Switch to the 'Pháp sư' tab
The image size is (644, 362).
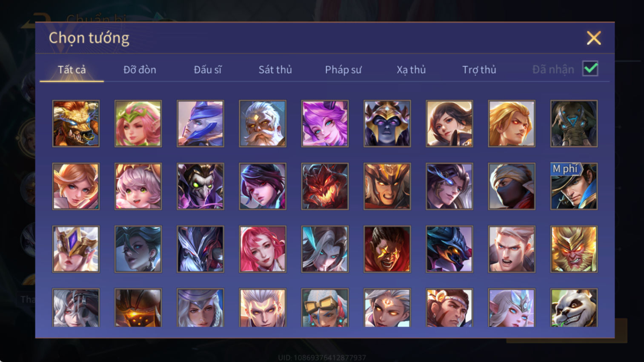343,70
